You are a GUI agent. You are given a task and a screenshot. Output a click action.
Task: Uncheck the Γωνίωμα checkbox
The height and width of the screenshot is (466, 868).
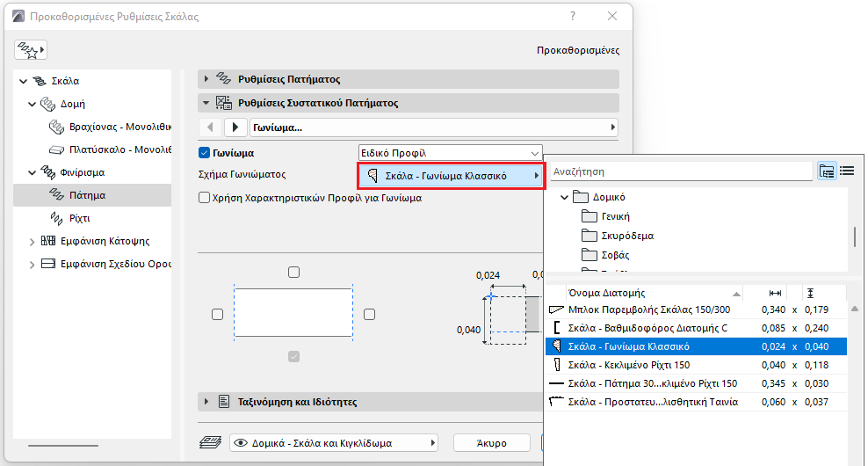click(205, 153)
